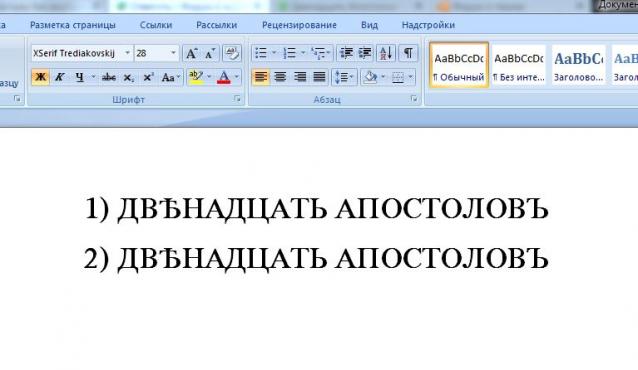Open the Ссылки tab

pyautogui.click(x=156, y=25)
